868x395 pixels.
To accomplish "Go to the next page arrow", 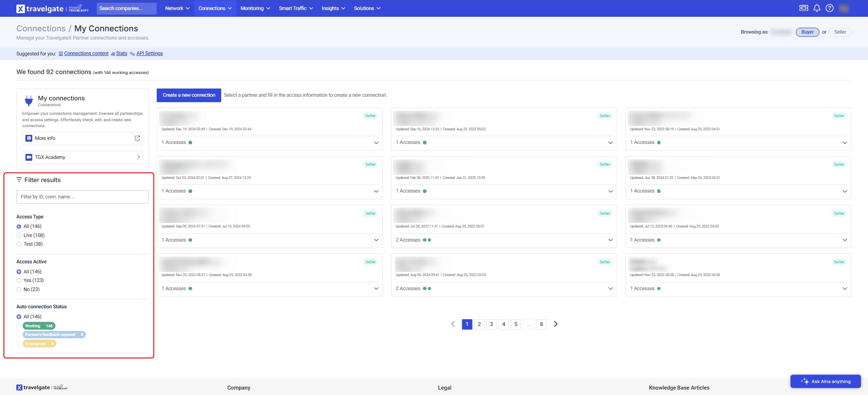I will [555, 324].
